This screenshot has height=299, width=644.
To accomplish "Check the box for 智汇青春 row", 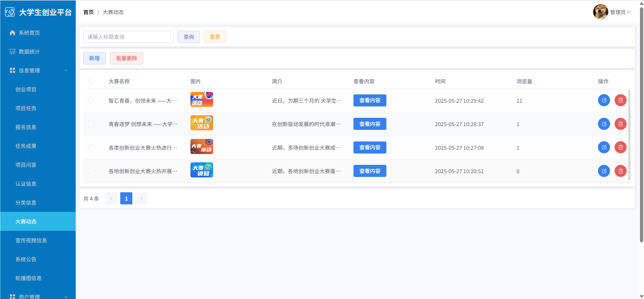I will 91,100.
